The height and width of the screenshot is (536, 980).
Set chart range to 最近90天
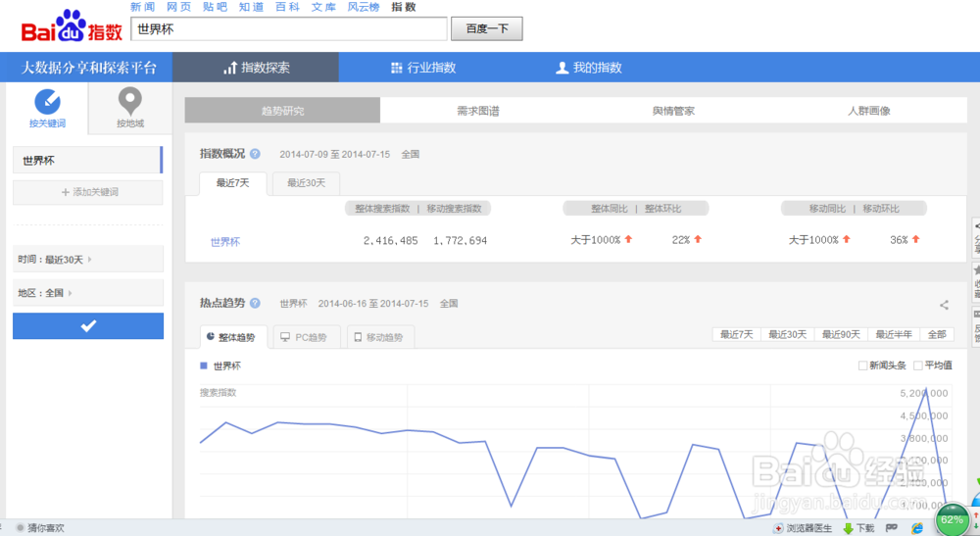pyautogui.click(x=841, y=335)
